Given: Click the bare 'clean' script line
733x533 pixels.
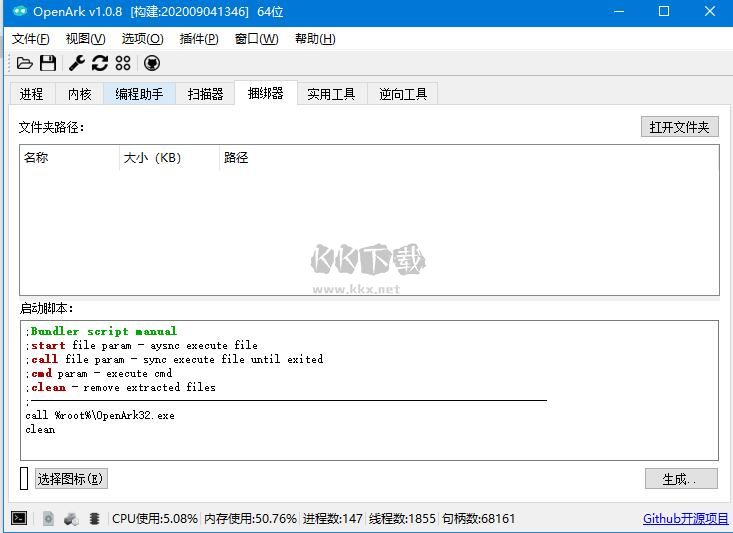Looking at the screenshot, I should [40, 429].
